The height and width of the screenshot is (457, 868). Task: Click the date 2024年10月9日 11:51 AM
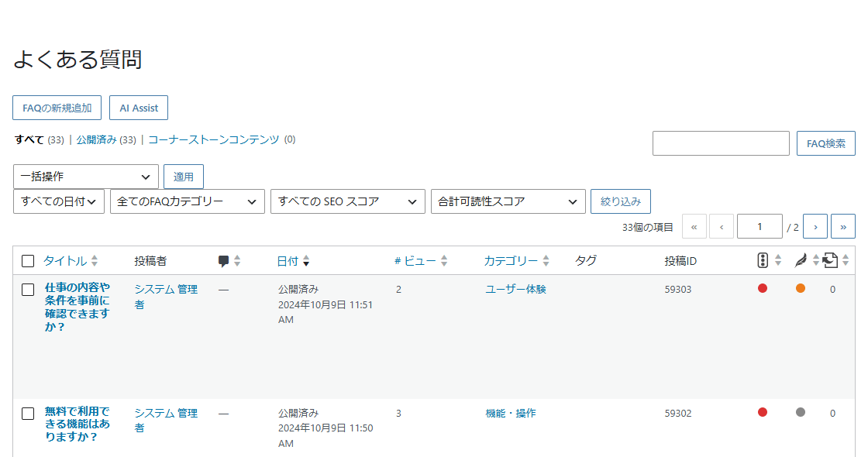[325, 312]
